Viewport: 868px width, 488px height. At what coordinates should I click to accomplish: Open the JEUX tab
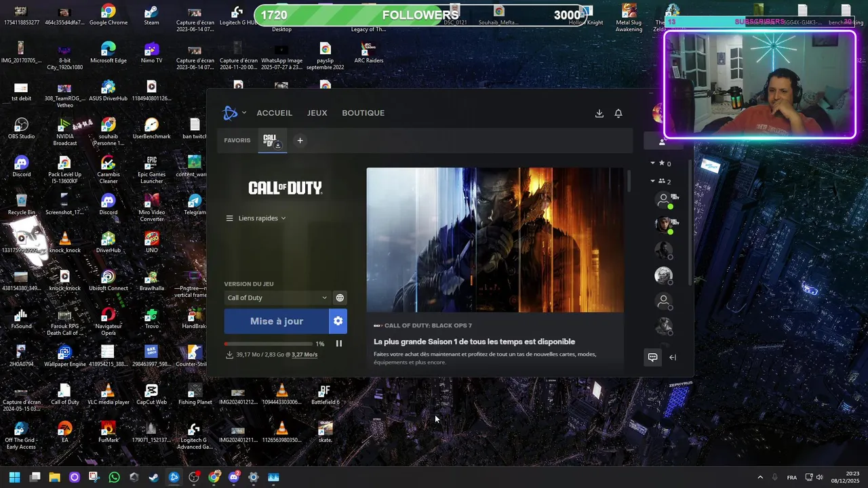317,113
